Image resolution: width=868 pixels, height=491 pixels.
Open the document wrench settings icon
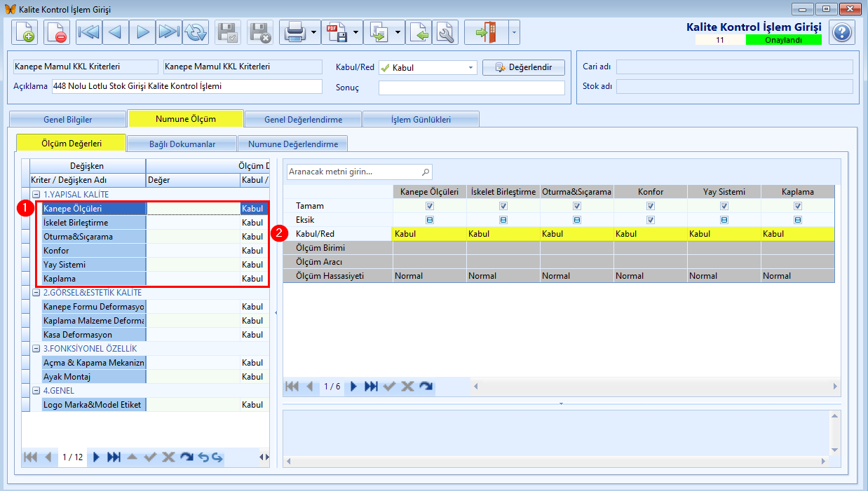point(445,32)
